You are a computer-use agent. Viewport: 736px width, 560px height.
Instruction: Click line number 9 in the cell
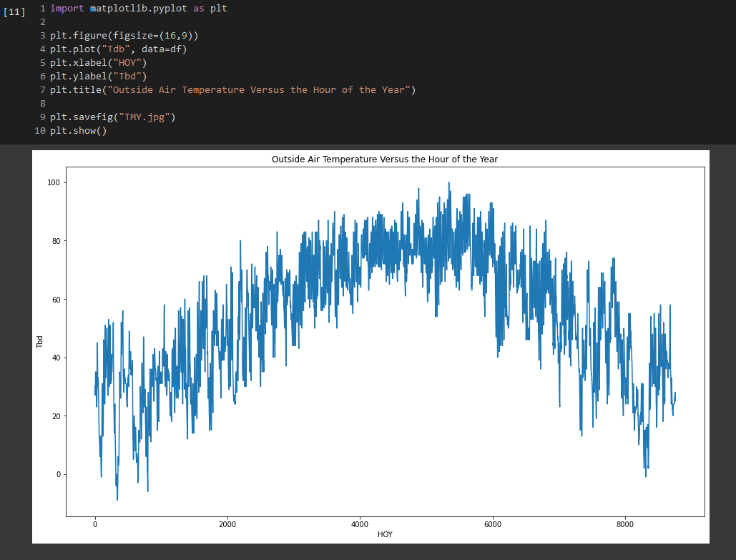pos(42,117)
